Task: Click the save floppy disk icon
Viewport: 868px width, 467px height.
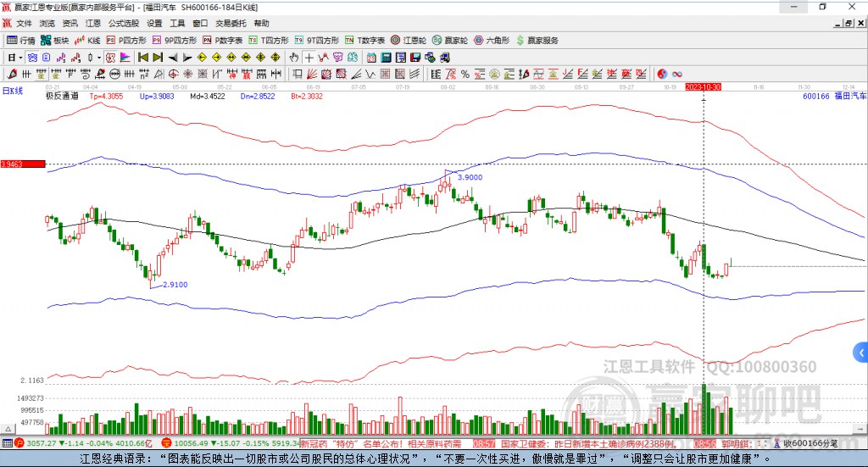Action: pos(415,58)
